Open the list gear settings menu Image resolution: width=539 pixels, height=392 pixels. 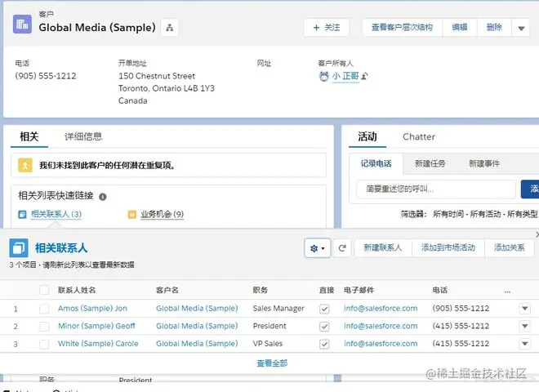[318, 248]
